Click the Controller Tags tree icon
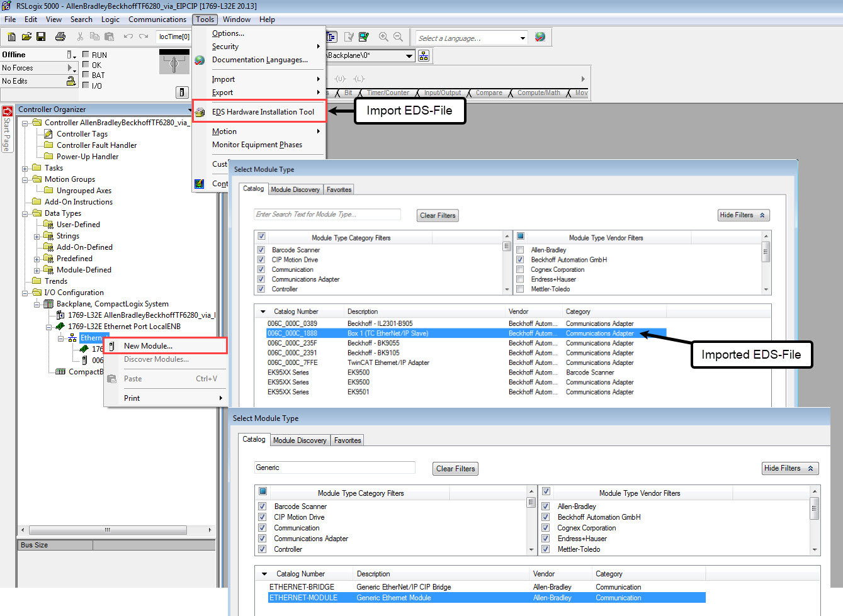 48,134
